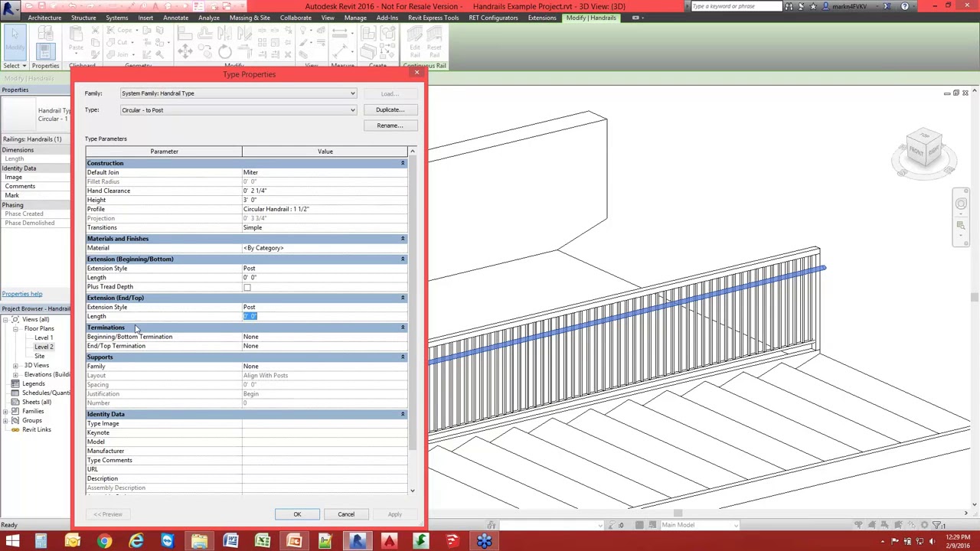Expand Families in Project Browser
The height and width of the screenshot is (551, 980).
5,411
